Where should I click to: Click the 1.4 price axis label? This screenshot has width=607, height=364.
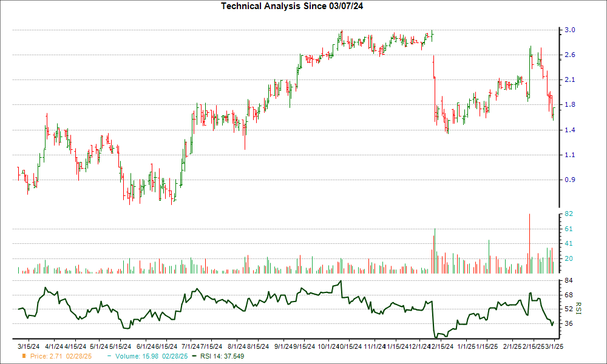point(570,130)
